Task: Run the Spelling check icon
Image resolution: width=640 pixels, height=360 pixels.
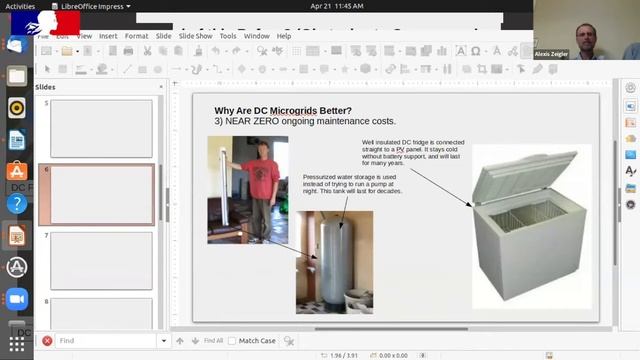Action: 278,51
